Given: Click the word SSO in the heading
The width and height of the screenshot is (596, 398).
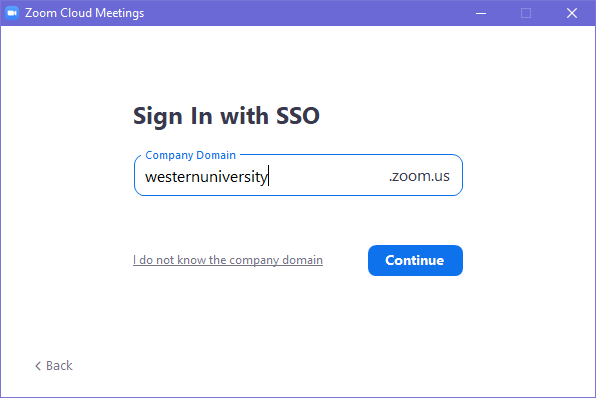Looking at the screenshot, I should click(298, 116).
